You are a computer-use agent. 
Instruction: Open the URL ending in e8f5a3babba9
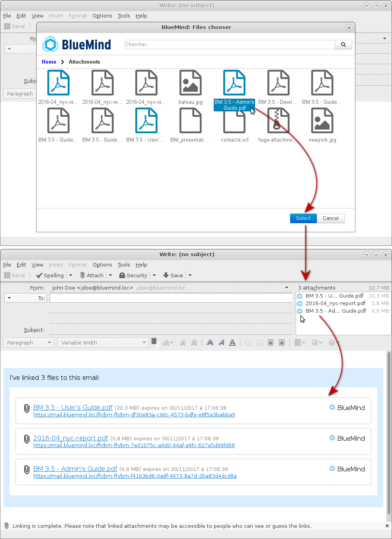pyautogui.click(x=134, y=414)
